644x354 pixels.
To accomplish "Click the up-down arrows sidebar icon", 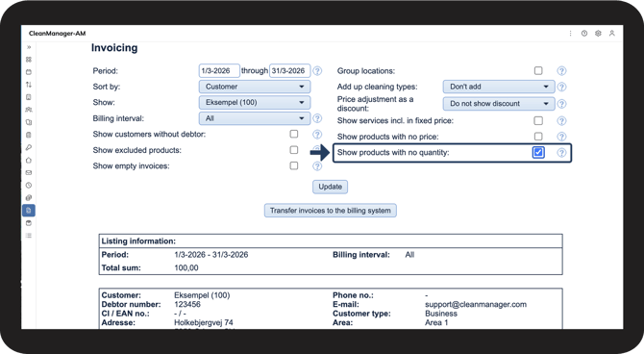I will [x=29, y=85].
